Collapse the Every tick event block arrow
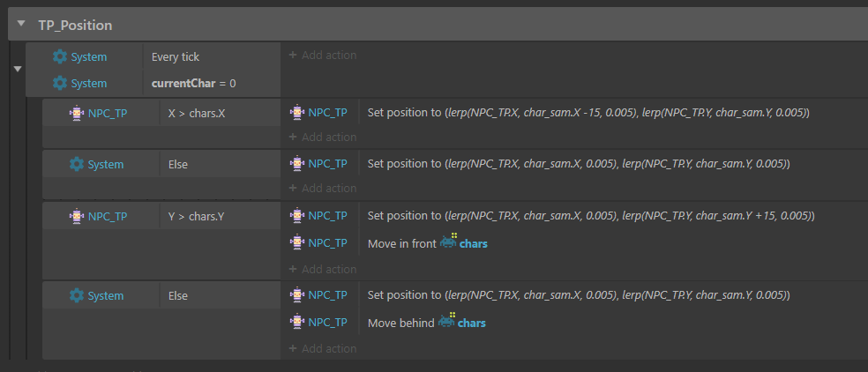The height and width of the screenshot is (372, 868). 17,69
